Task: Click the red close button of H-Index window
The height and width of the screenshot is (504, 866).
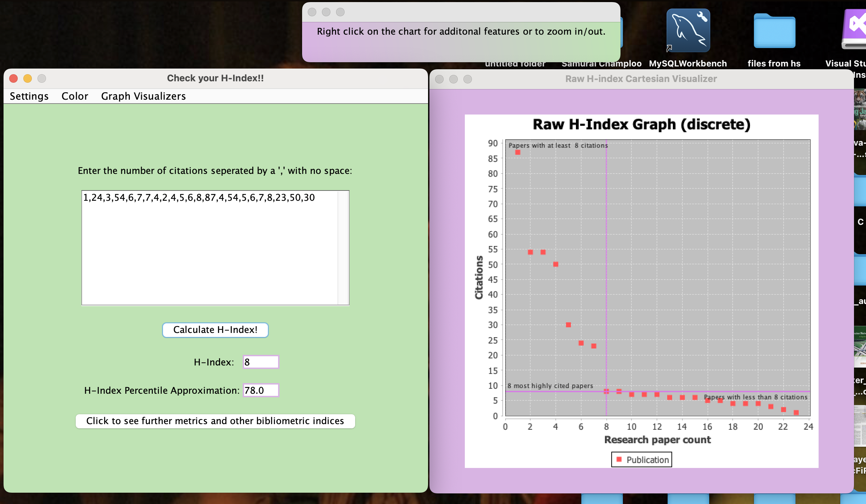Action: coord(13,78)
